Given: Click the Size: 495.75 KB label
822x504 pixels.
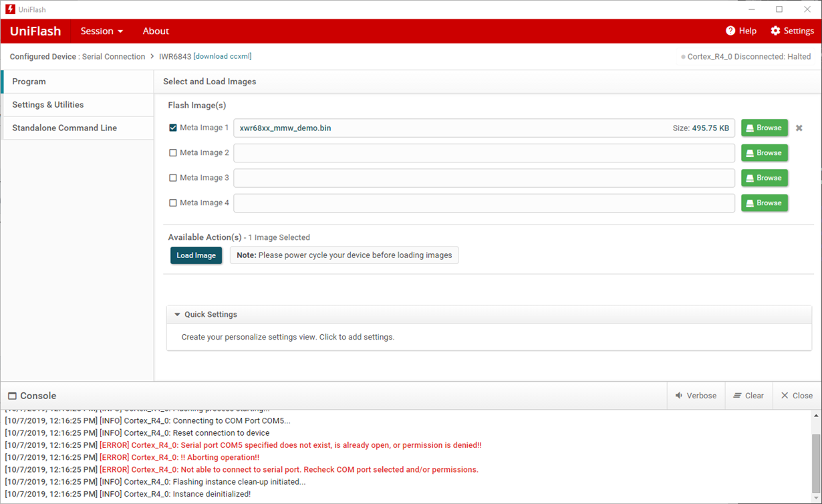Looking at the screenshot, I should pyautogui.click(x=700, y=128).
